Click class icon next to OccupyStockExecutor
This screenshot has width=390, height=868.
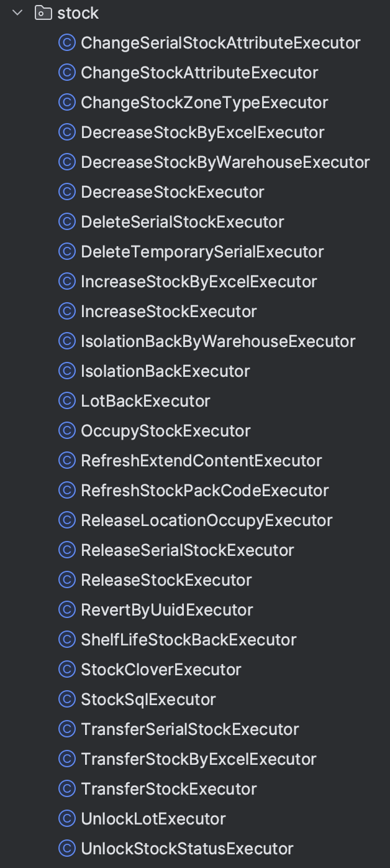[67, 430]
